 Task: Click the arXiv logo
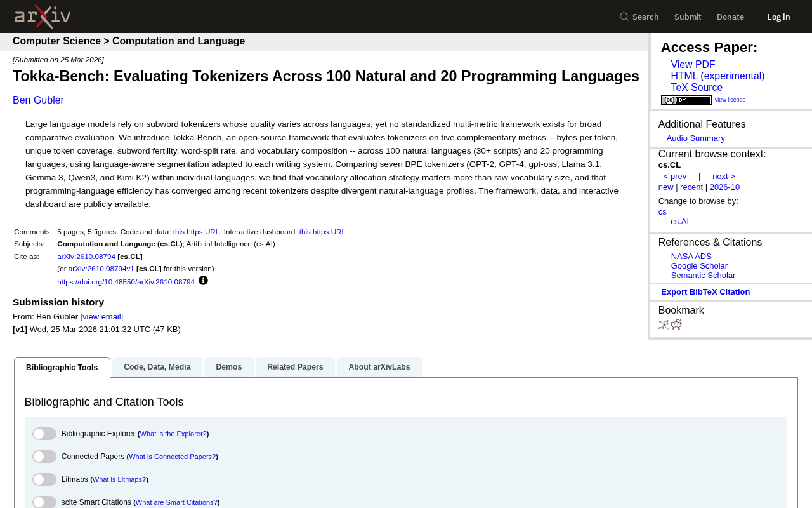pos(43,17)
